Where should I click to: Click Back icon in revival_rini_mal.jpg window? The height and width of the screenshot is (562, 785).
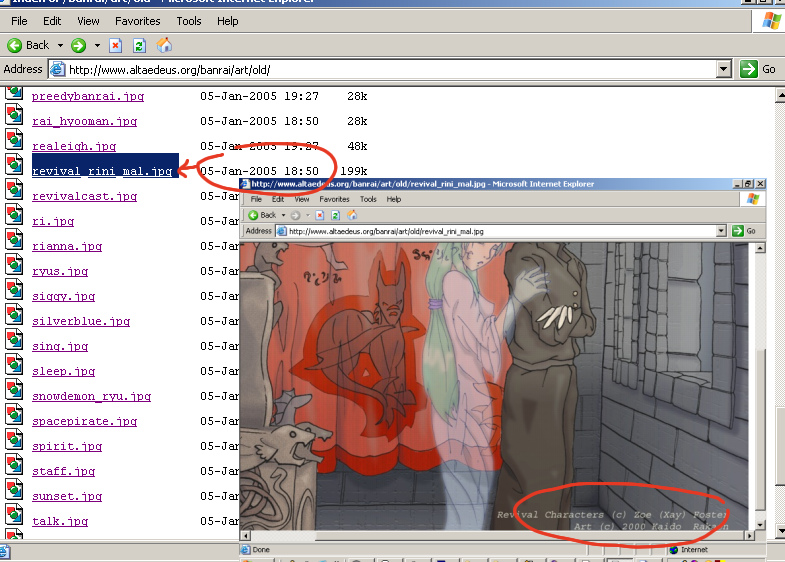point(253,215)
